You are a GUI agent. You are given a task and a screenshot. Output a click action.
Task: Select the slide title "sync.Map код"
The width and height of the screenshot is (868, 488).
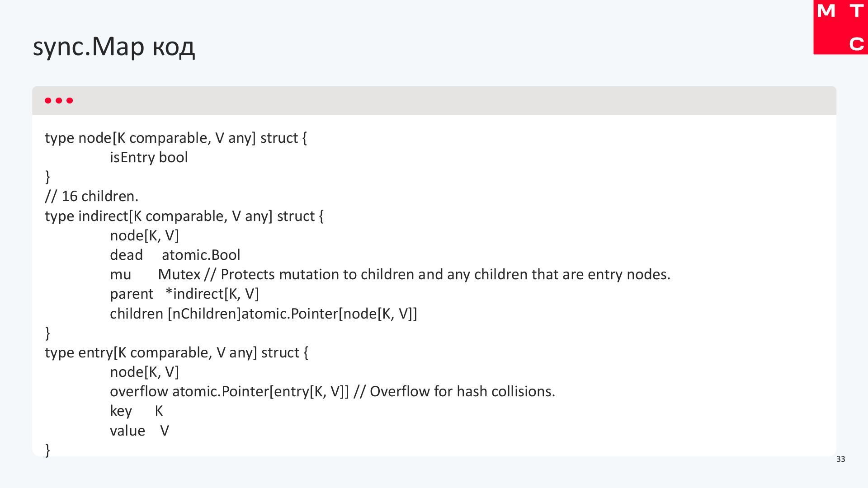tap(113, 47)
